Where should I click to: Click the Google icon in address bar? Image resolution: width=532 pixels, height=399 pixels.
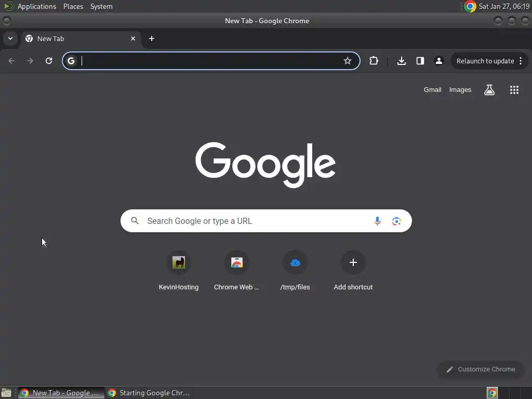[71, 61]
